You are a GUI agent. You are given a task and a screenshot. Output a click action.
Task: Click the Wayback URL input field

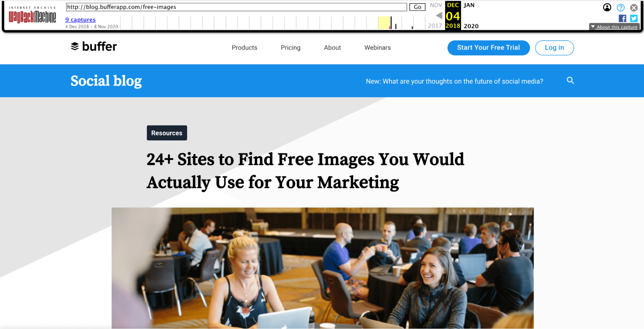236,7
